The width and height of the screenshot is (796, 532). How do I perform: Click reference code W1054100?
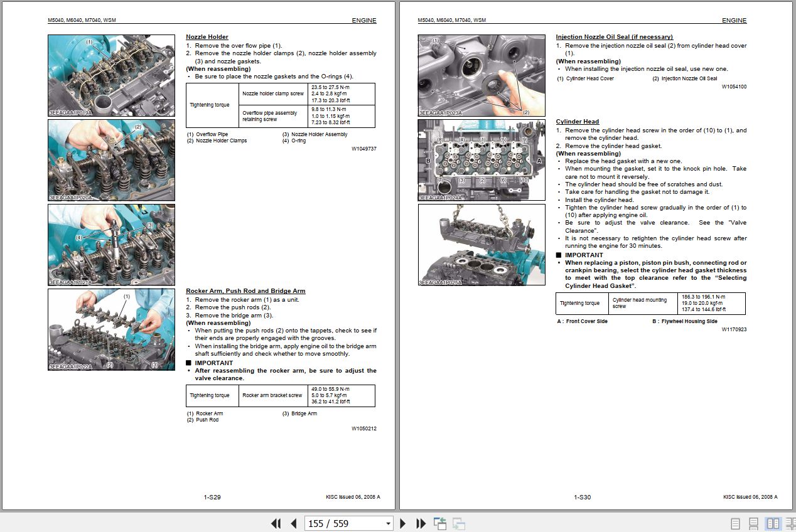pos(734,87)
